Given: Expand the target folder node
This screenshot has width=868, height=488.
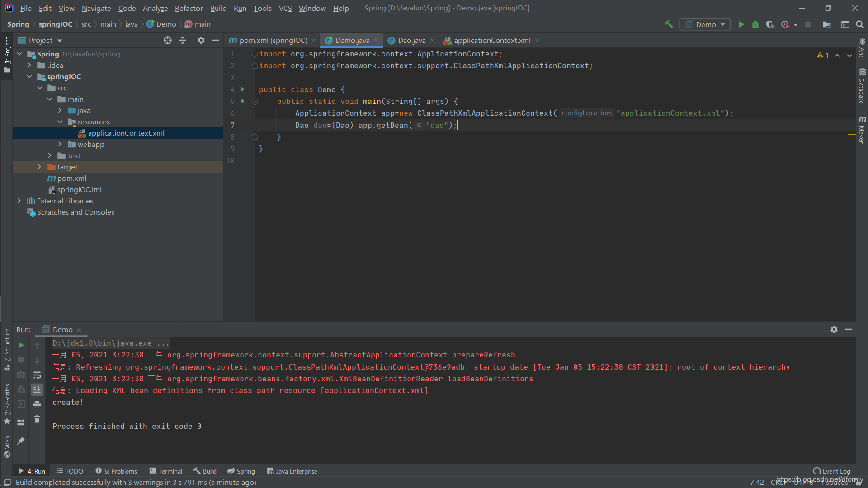Looking at the screenshot, I should tap(39, 167).
